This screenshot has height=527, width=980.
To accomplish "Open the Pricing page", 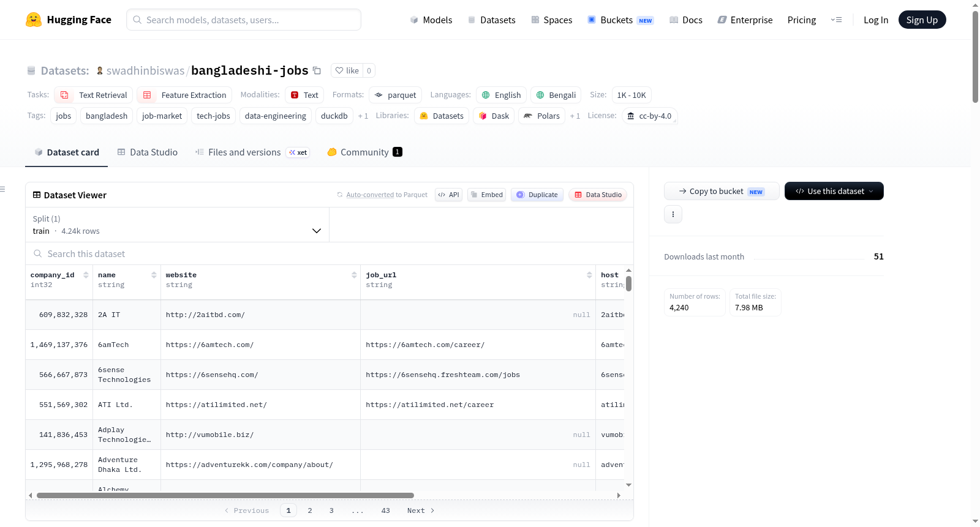I will pos(802,20).
